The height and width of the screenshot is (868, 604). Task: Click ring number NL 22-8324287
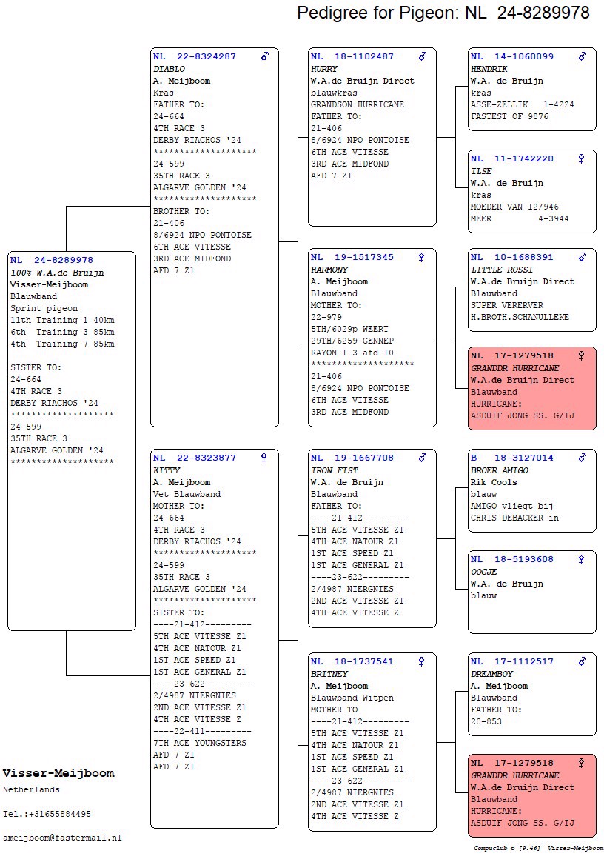point(195,56)
